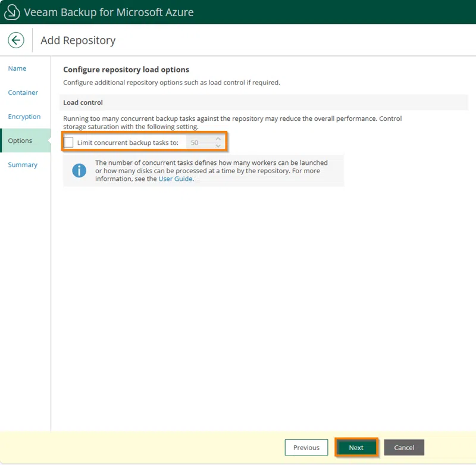Viewport: 476px width, 465px height.
Task: Increase concurrent tasks with the up arrow
Action: pos(218,139)
